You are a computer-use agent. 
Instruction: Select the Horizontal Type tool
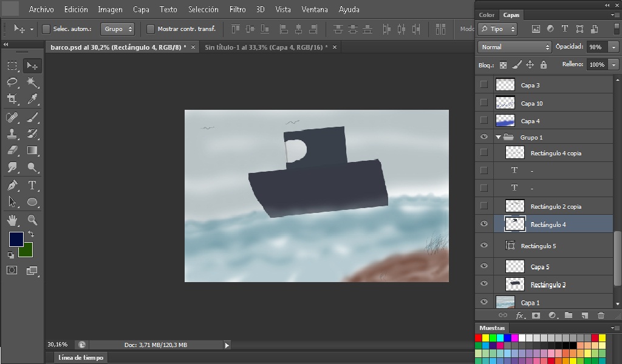tap(32, 185)
